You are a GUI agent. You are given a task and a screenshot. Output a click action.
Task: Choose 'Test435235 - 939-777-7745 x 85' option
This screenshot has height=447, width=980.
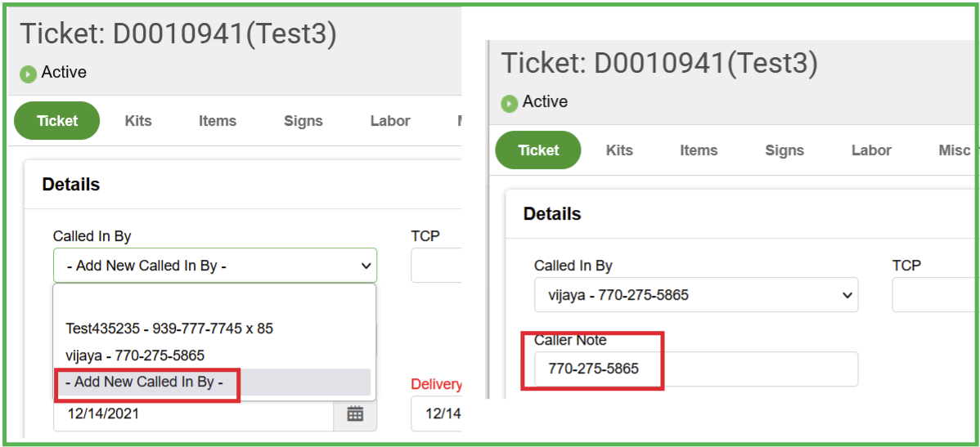click(x=169, y=329)
